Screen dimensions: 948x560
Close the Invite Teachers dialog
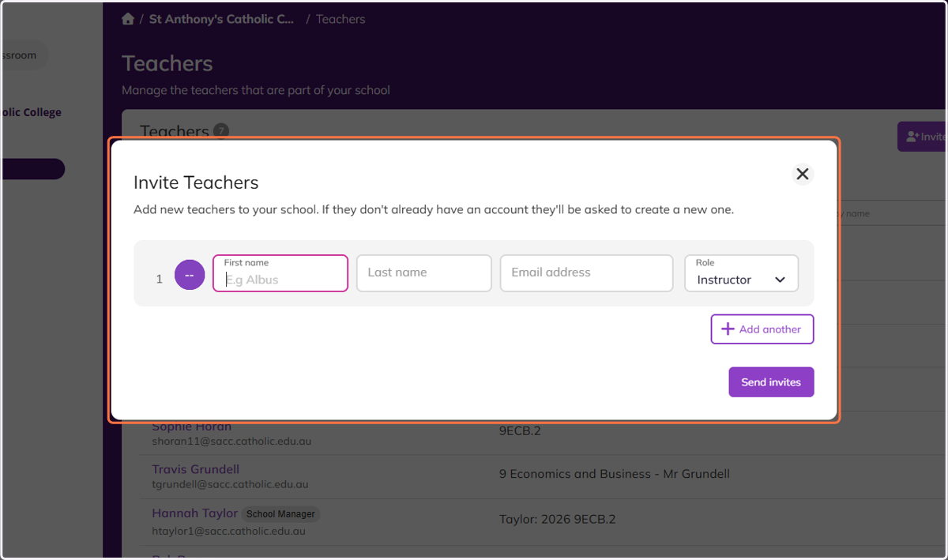tap(803, 174)
